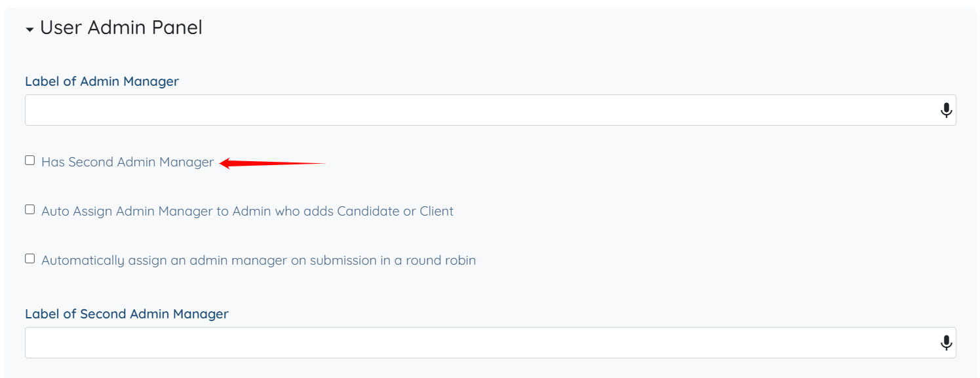
Task: Click "Auto Assign Admin Manager to Admin" label text
Action: (x=247, y=211)
